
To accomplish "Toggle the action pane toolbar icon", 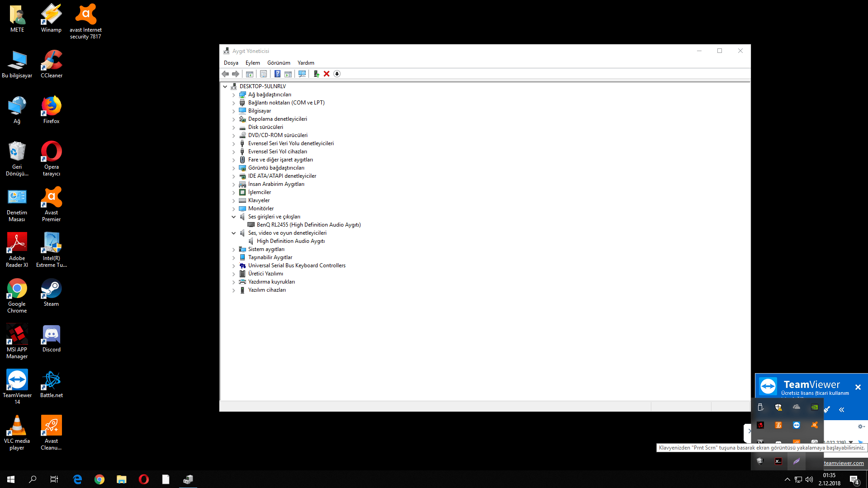I will click(x=288, y=74).
